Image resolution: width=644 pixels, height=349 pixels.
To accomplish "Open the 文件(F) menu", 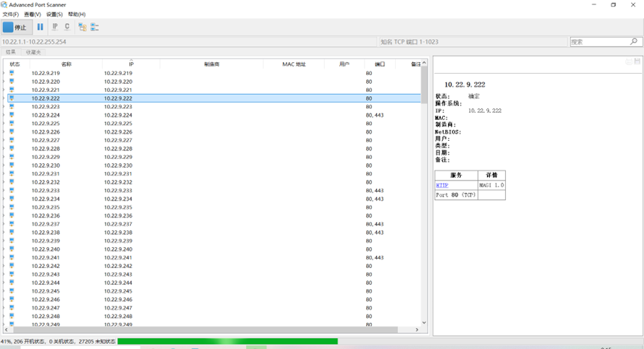I will [x=11, y=14].
